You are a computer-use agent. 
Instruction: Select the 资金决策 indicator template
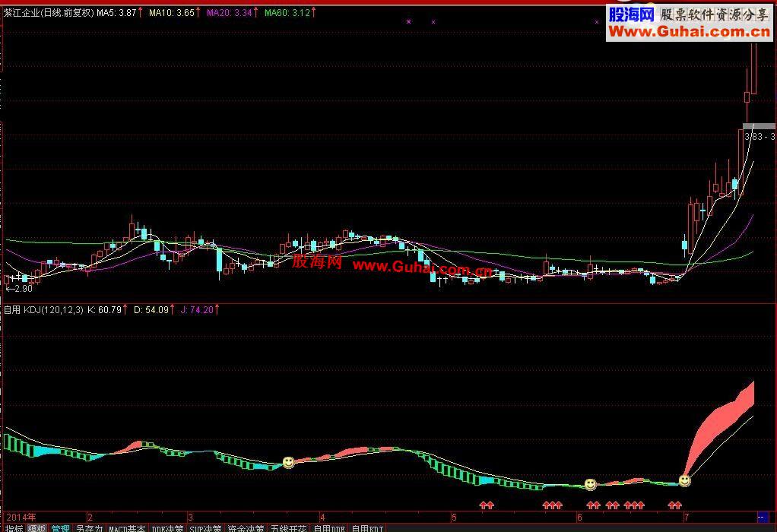point(246,528)
